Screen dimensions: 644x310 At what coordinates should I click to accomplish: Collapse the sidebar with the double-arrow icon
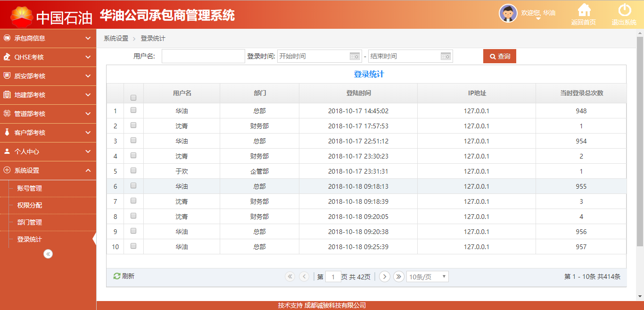[48, 254]
